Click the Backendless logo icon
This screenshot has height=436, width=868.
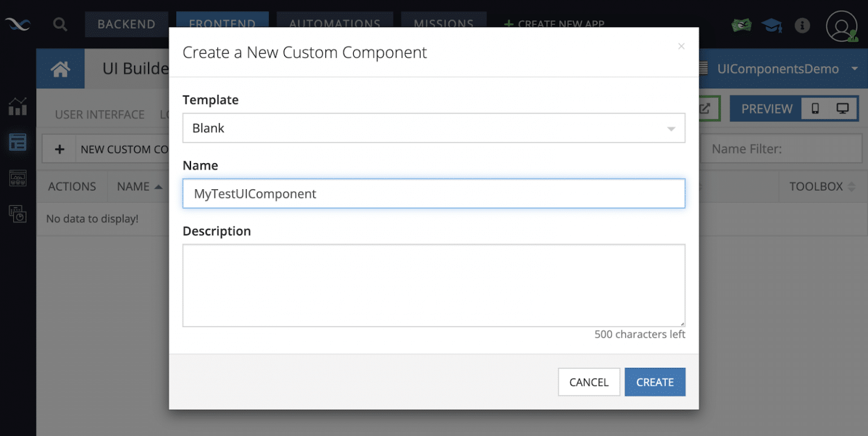pos(18,24)
